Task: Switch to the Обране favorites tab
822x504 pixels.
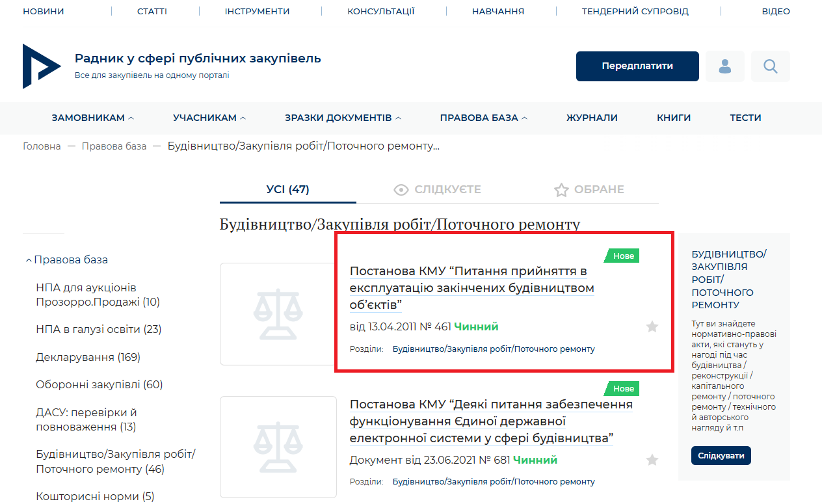Action: coord(589,190)
